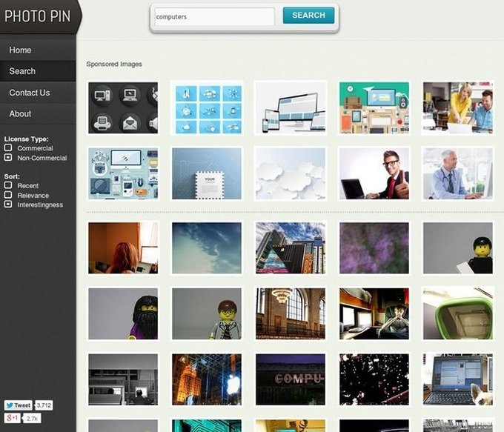
Task: Open the dark computer icons set thumbnail
Action: [123, 108]
